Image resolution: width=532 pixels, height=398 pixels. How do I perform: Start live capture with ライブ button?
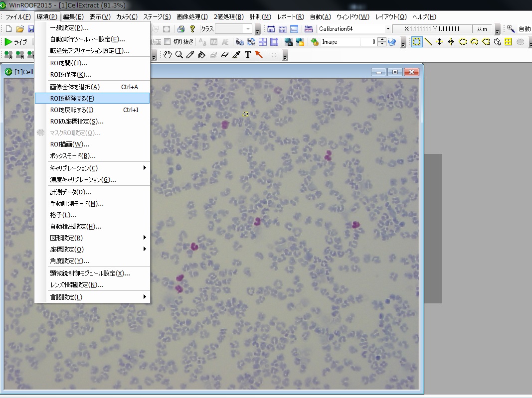pyautogui.click(x=16, y=42)
